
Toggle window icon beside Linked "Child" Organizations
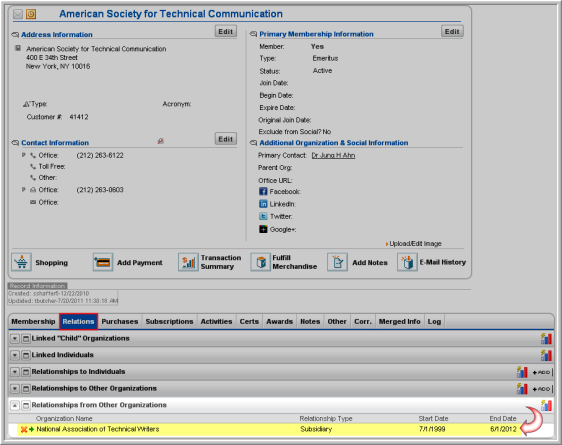[x=26, y=338]
